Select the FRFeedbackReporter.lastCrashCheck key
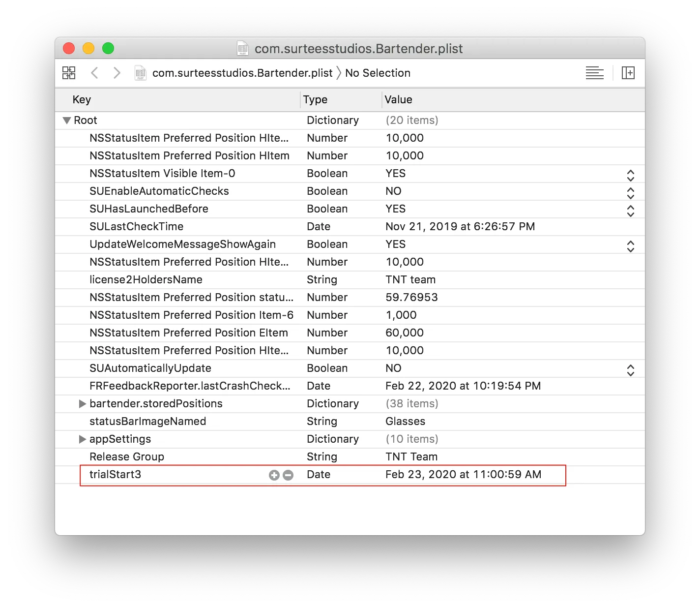Screen dimensions: 700x608 tap(190, 386)
